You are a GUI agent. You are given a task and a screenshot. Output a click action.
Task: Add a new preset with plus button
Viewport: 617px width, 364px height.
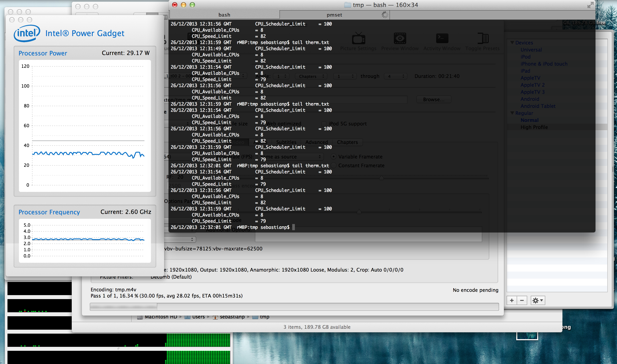(x=512, y=300)
